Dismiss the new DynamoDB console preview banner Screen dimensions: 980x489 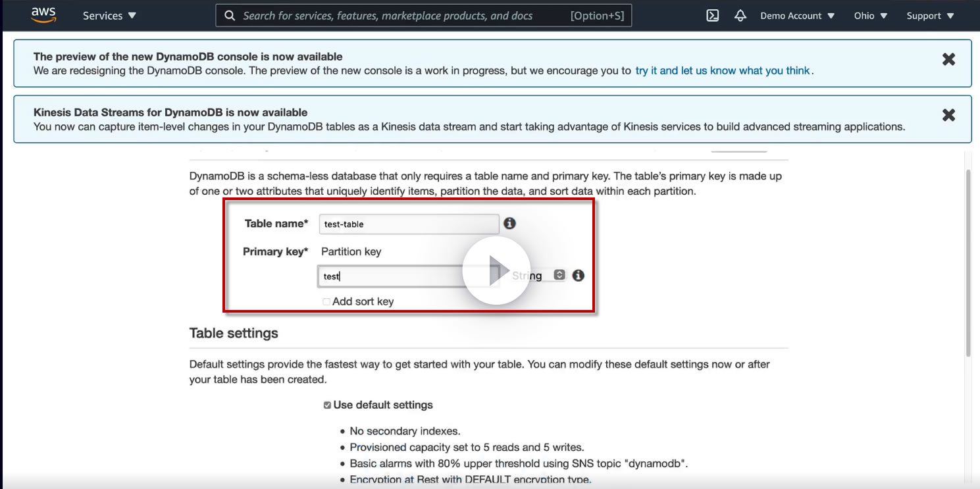click(948, 59)
